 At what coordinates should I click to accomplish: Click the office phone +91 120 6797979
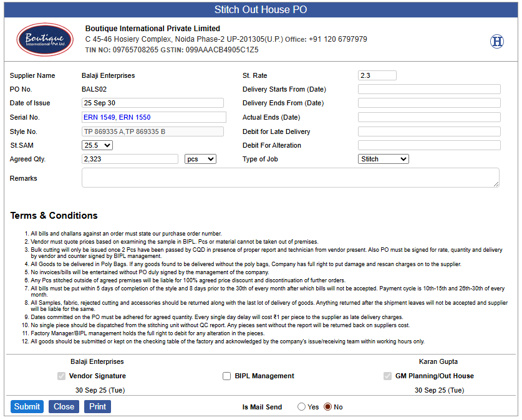click(x=338, y=39)
